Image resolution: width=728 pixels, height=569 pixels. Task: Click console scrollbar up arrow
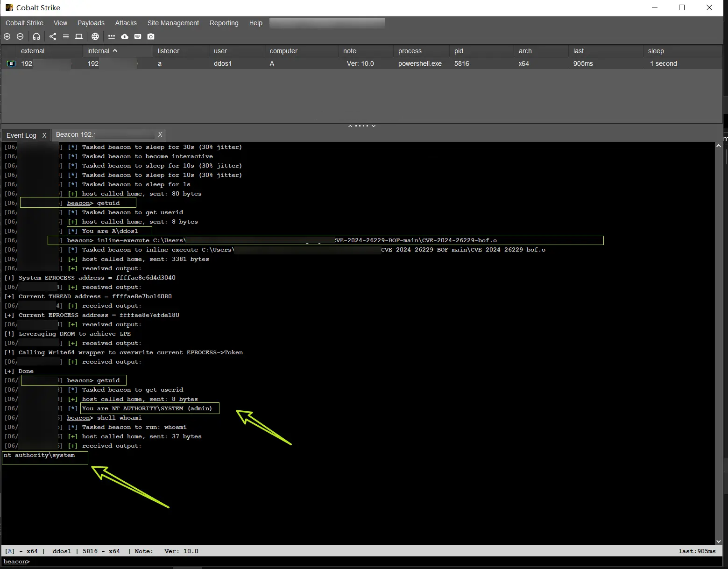719,146
